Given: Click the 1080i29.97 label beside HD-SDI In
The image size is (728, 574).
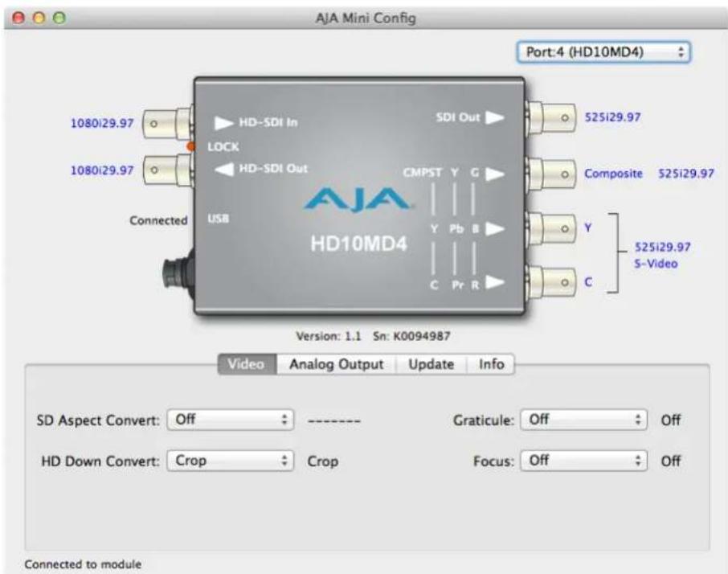Looking at the screenshot, I should tap(102, 123).
